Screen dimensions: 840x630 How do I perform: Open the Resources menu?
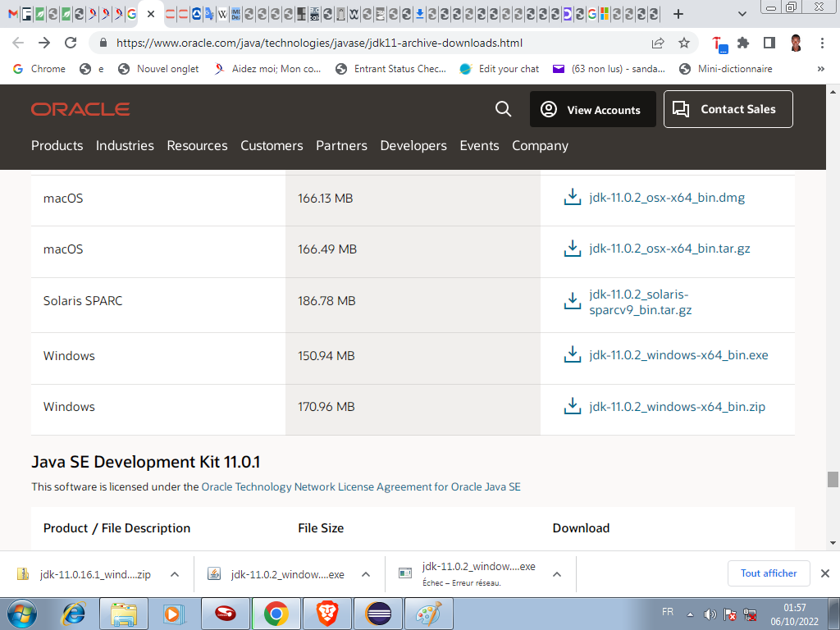pos(197,146)
